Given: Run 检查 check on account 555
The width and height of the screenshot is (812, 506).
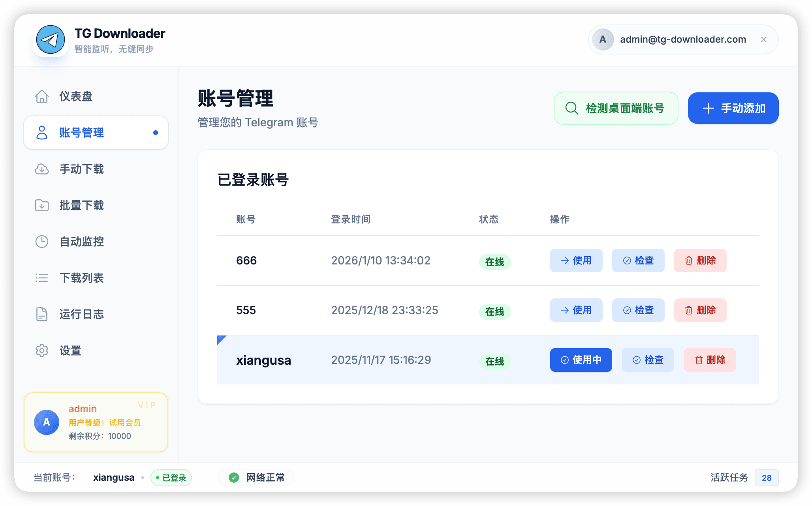Looking at the screenshot, I should click(x=638, y=310).
